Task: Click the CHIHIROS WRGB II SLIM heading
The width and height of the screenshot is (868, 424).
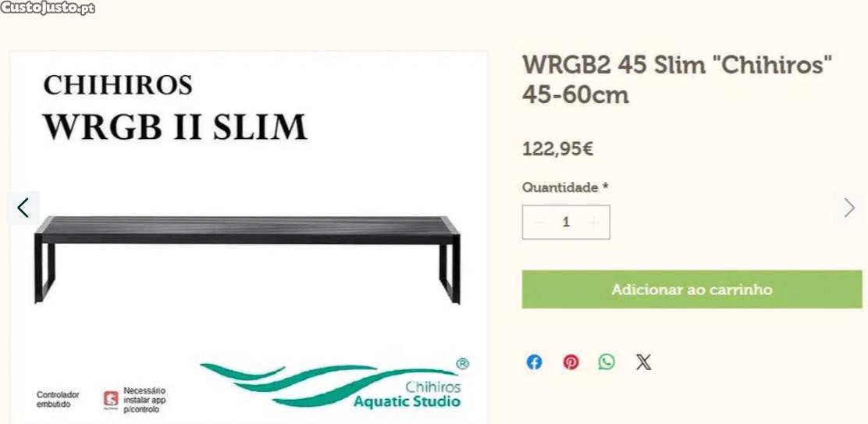Action: [x=175, y=108]
